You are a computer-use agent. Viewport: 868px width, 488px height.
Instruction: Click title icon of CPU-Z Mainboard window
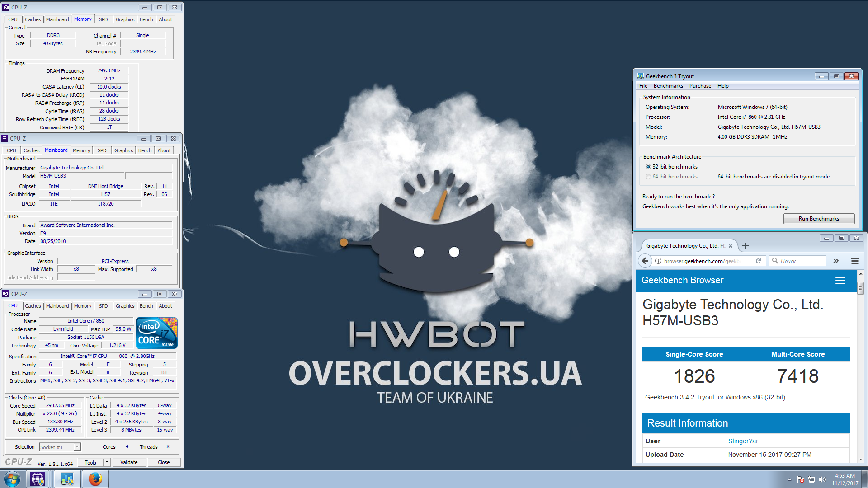[5, 138]
